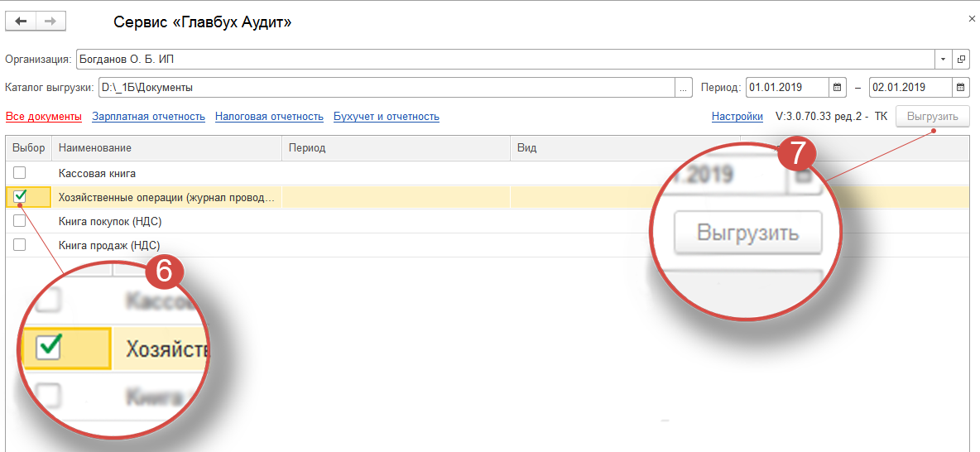This screenshot has height=452, width=980.
Task: Tick the Книга продаж (НДС) checkbox
Action: tap(20, 244)
